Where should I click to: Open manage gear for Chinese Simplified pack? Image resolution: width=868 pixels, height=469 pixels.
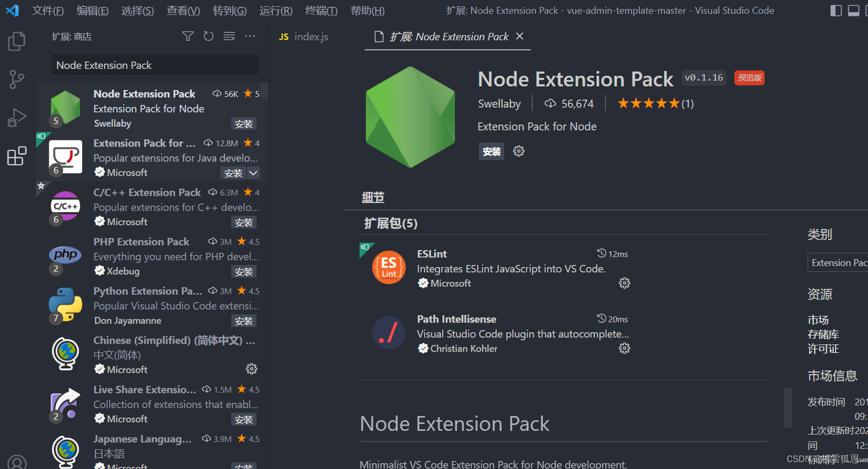click(x=252, y=369)
